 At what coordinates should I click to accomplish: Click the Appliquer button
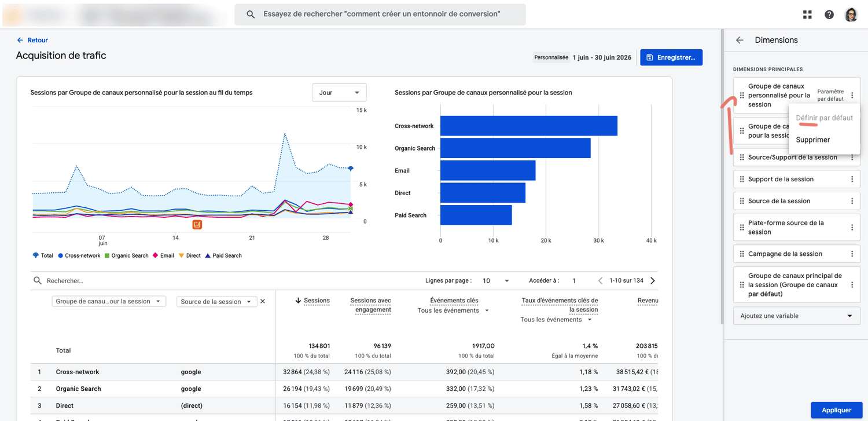tap(836, 410)
